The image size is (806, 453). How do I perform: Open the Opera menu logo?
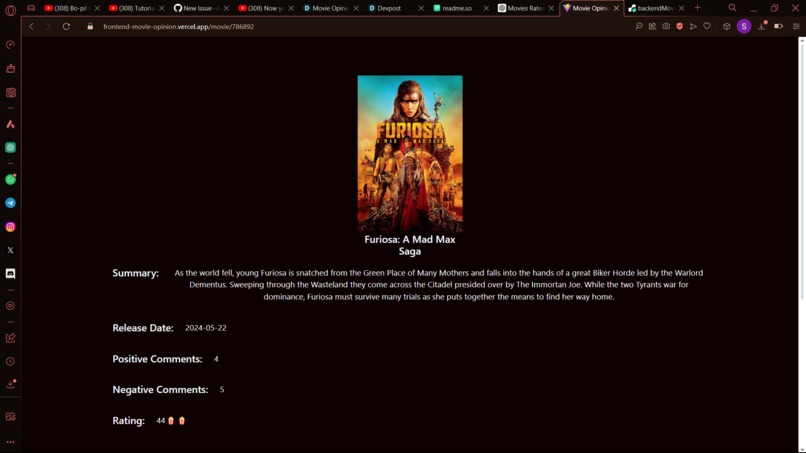pyautogui.click(x=10, y=9)
